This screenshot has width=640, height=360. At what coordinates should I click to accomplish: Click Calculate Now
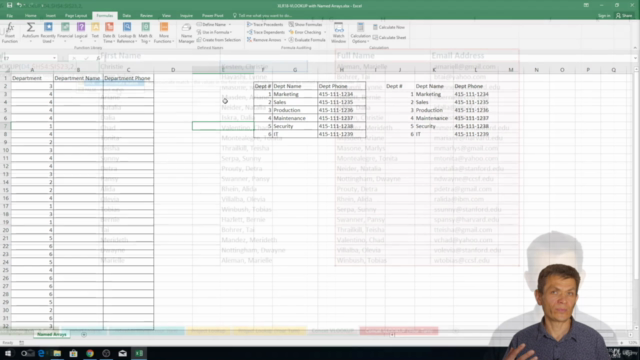[x=389, y=27]
